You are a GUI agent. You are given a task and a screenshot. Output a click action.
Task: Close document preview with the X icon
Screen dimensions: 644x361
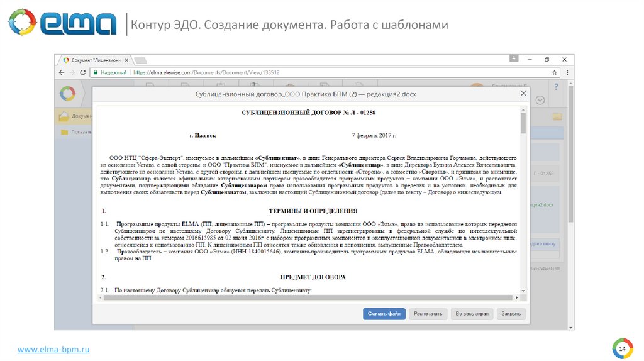[x=523, y=94]
